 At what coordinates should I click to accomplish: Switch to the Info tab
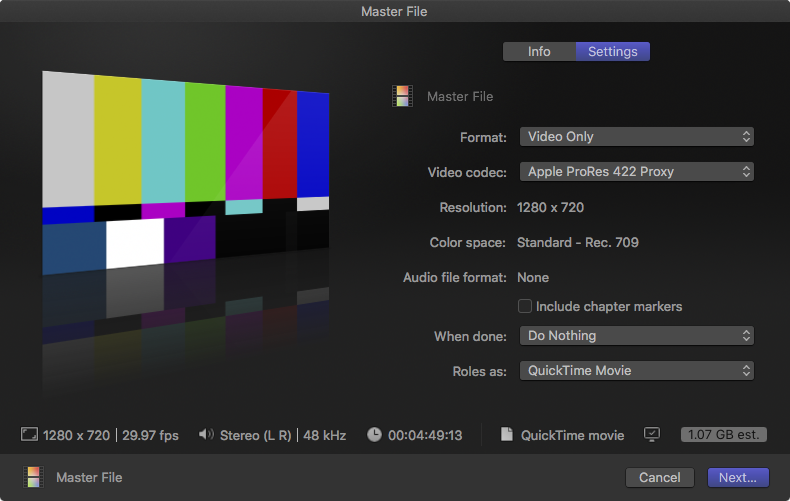(x=539, y=51)
